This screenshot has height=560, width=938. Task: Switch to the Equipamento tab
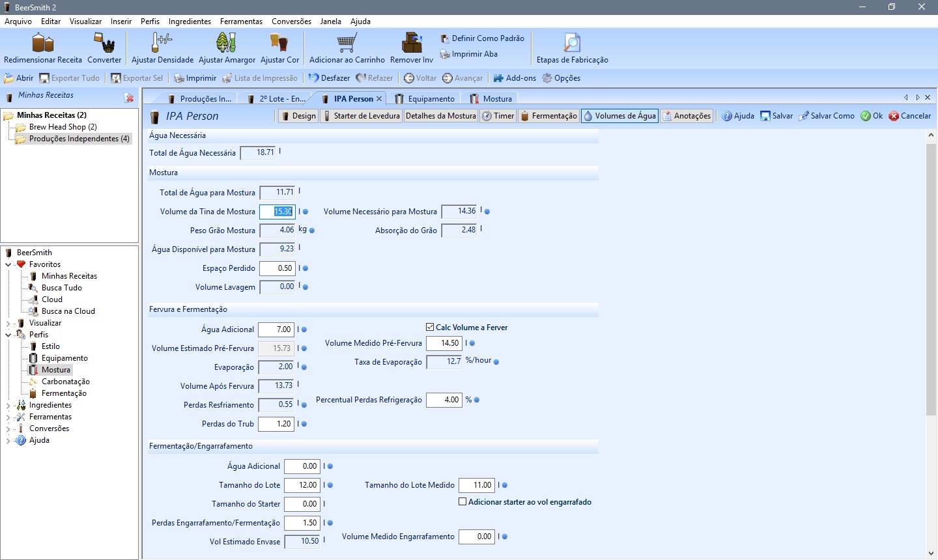pos(425,98)
